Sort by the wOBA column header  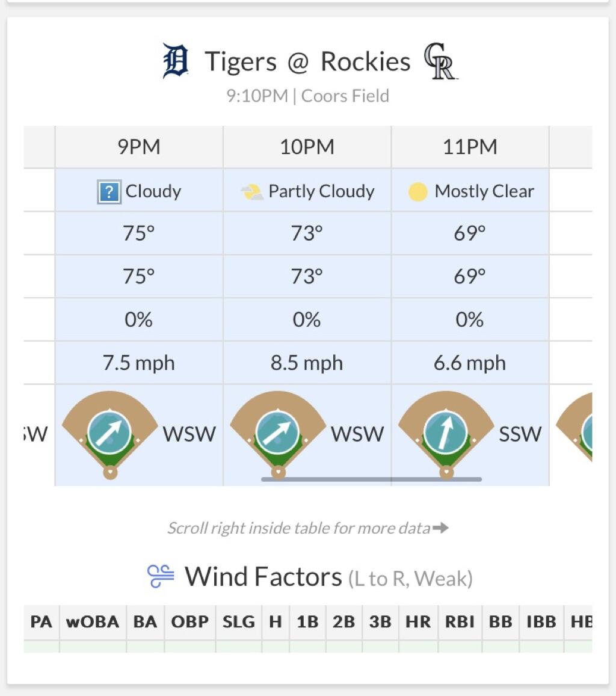[x=93, y=622]
